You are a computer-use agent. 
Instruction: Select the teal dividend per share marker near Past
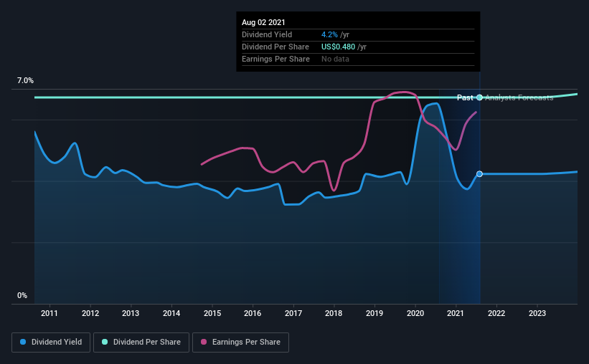click(x=479, y=97)
